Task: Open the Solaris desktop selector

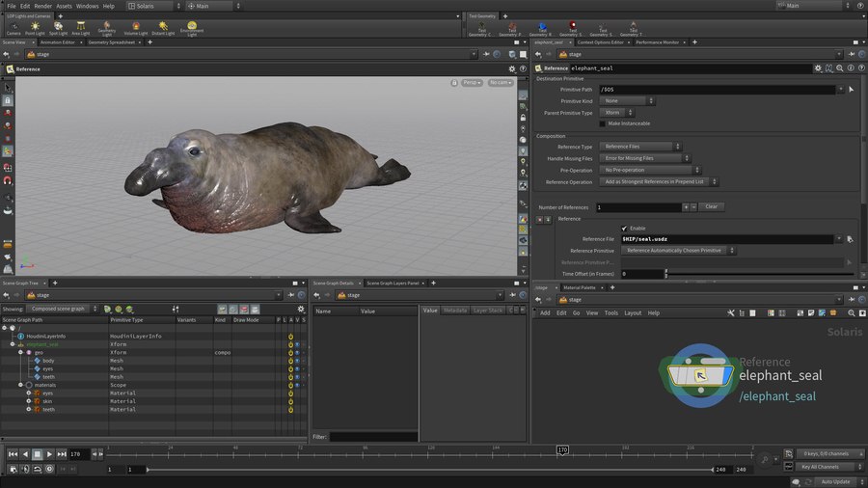Action: [x=154, y=6]
